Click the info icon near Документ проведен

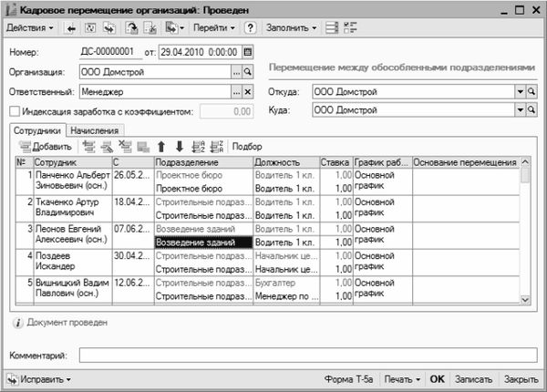17,323
